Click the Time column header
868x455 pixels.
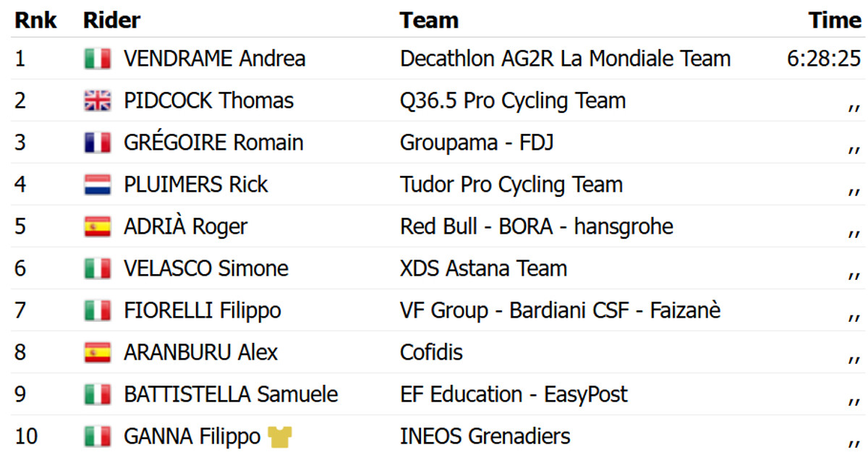[835, 20]
